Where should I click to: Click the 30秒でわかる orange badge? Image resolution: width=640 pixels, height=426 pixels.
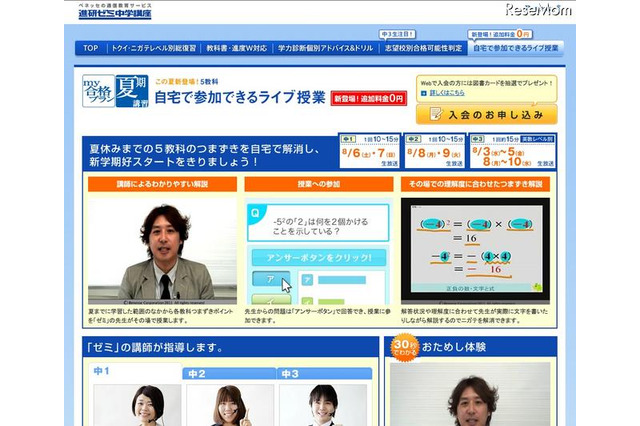404,348
